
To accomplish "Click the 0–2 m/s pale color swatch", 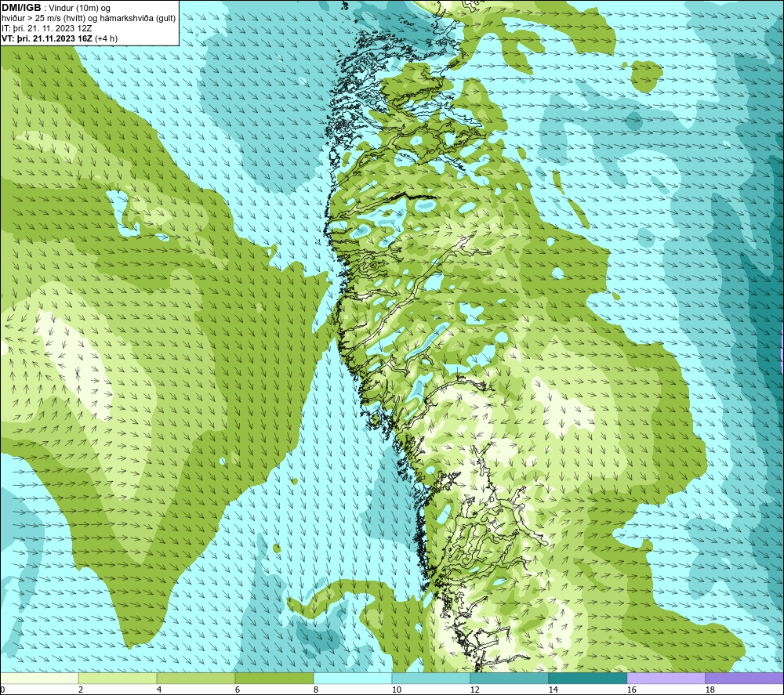I will click(39, 678).
